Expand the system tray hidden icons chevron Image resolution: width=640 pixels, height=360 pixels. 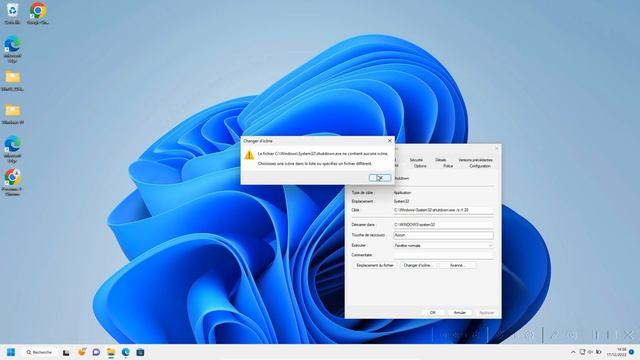(573, 352)
